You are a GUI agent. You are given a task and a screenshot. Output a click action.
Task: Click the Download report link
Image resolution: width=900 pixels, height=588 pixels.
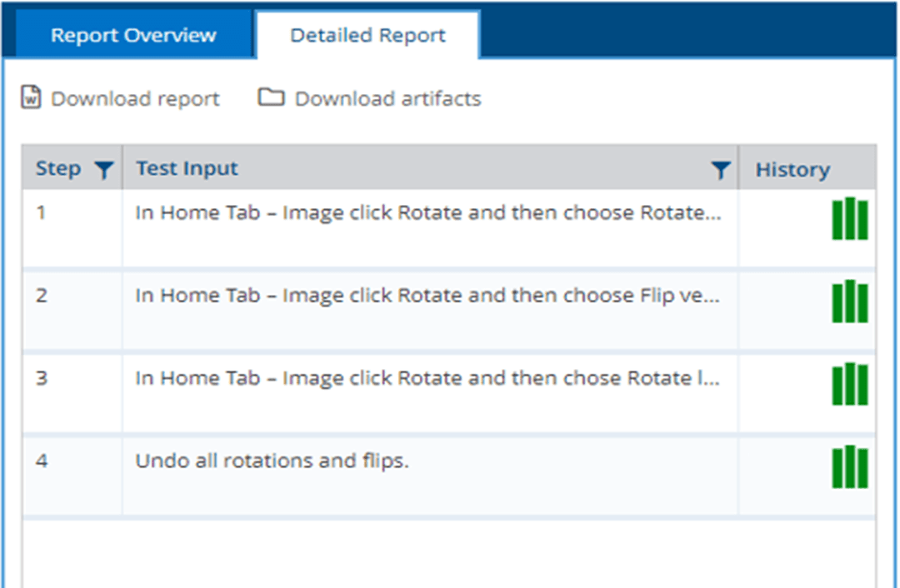[135, 99]
